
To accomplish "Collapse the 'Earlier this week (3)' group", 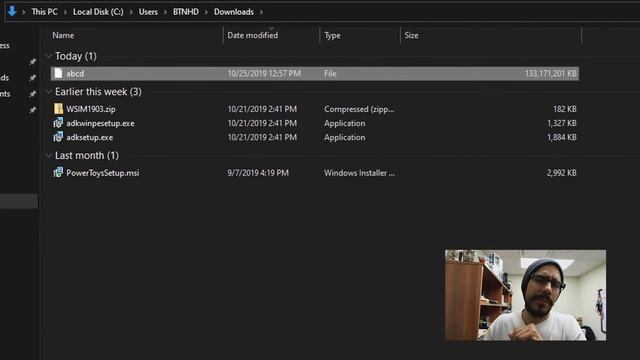I will pyautogui.click(x=49, y=91).
